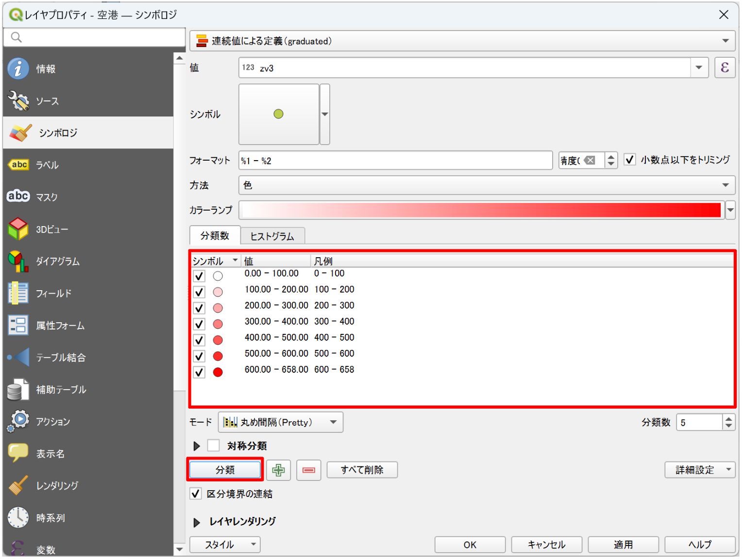Open the マスク (Mask) abc icon
Viewport: 743px width, 560px height.
click(x=18, y=196)
